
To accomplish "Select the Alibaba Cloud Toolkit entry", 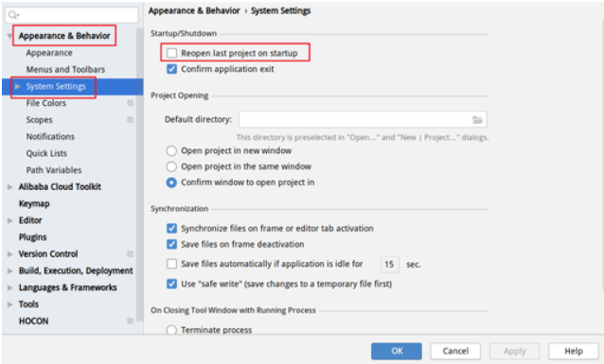I will tap(60, 187).
